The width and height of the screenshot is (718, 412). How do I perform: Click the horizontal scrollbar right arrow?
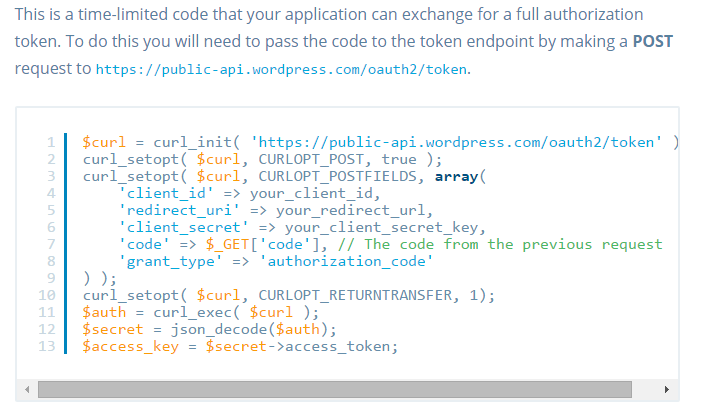[x=667, y=390]
